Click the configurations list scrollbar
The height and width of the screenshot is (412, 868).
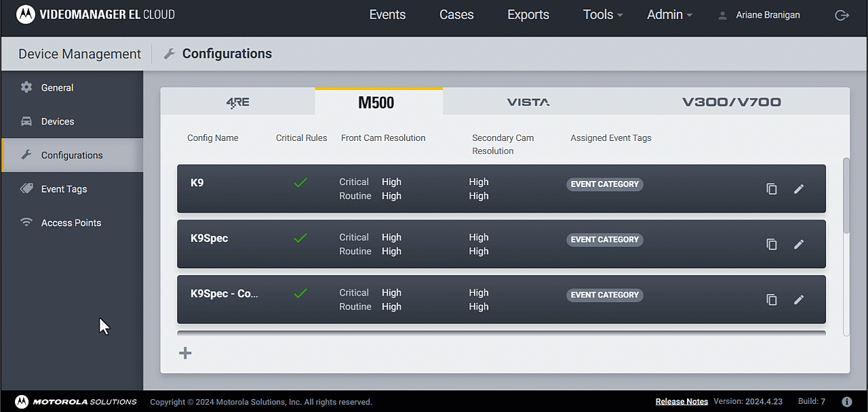(846, 197)
